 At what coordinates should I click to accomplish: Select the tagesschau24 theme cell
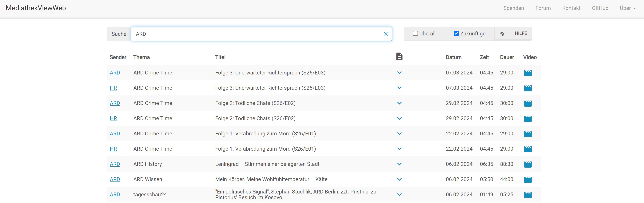(x=150, y=195)
